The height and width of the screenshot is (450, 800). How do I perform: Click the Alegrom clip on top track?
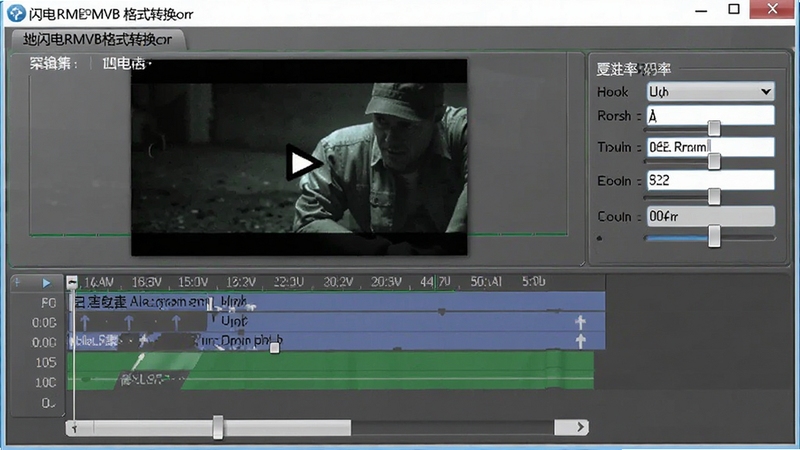[x=141, y=302]
